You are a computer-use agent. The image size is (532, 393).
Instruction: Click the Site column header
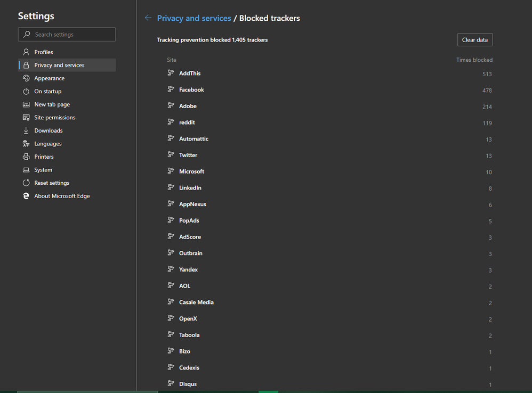172,60
